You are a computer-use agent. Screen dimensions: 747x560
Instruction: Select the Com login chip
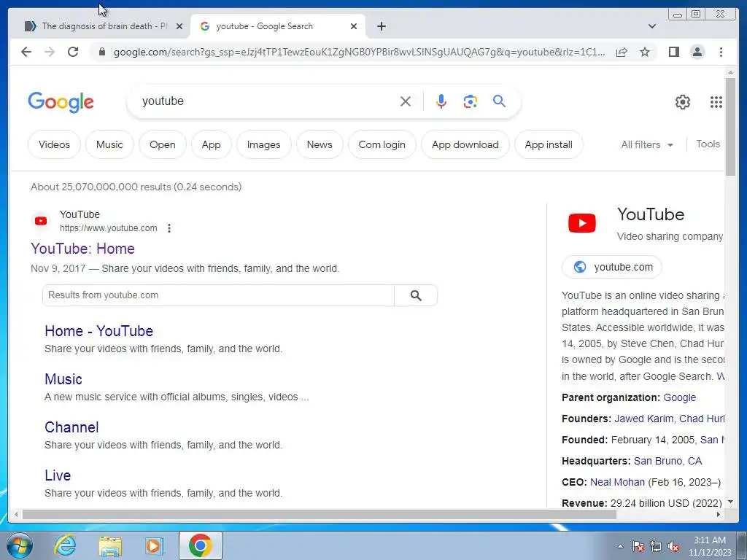tap(382, 144)
